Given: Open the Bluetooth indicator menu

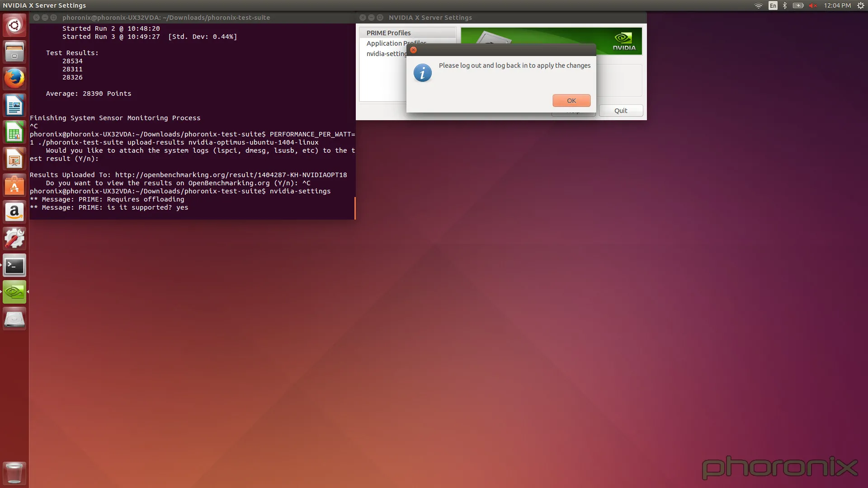Looking at the screenshot, I should pos(785,5).
